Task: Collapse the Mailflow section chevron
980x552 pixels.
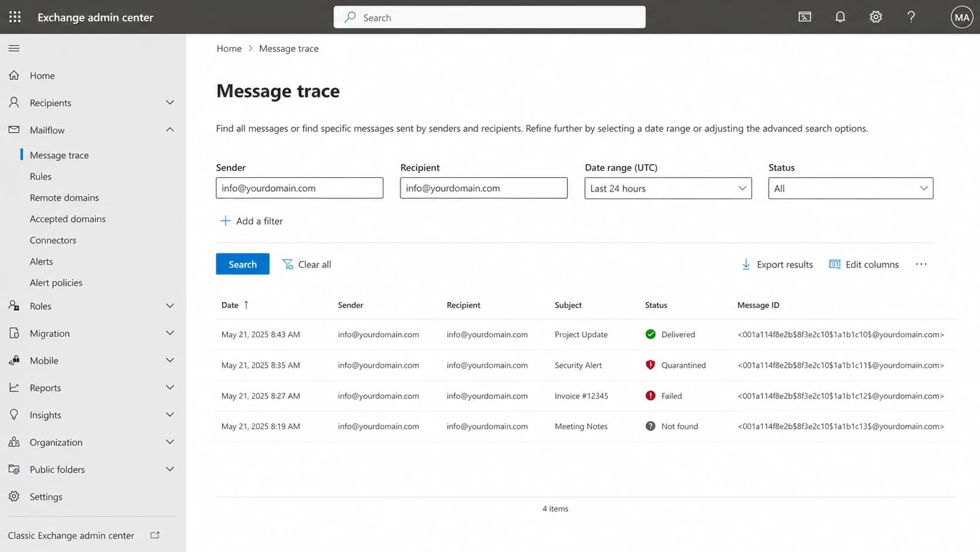Action: [x=170, y=130]
